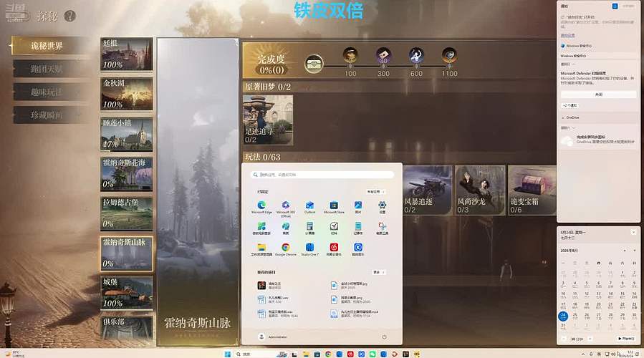Select the 珍藏瞬间 tab in left menu

coord(47,115)
